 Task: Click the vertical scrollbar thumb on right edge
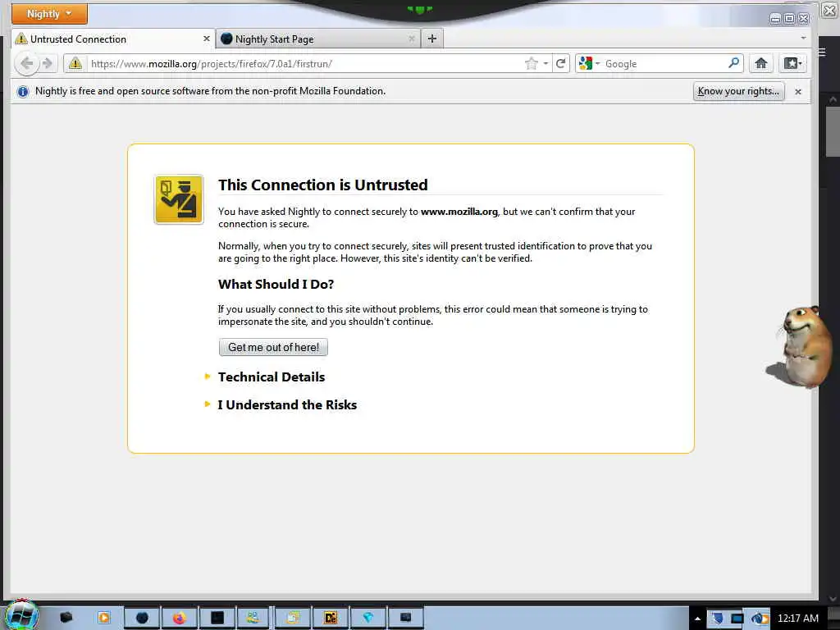click(833, 130)
